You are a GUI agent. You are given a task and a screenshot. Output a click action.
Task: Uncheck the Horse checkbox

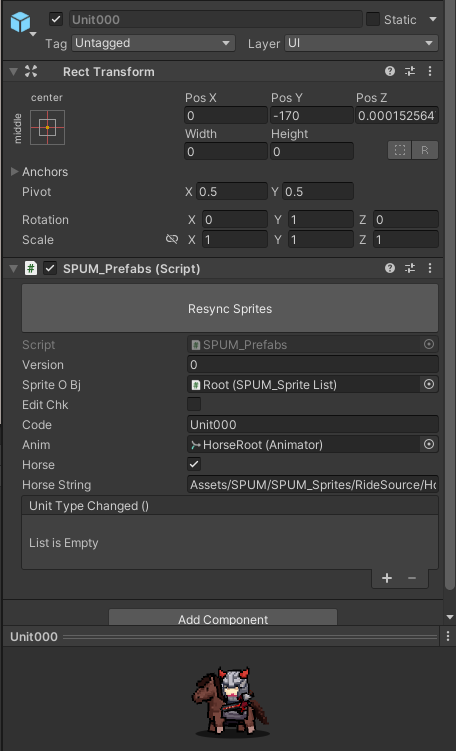(194, 464)
